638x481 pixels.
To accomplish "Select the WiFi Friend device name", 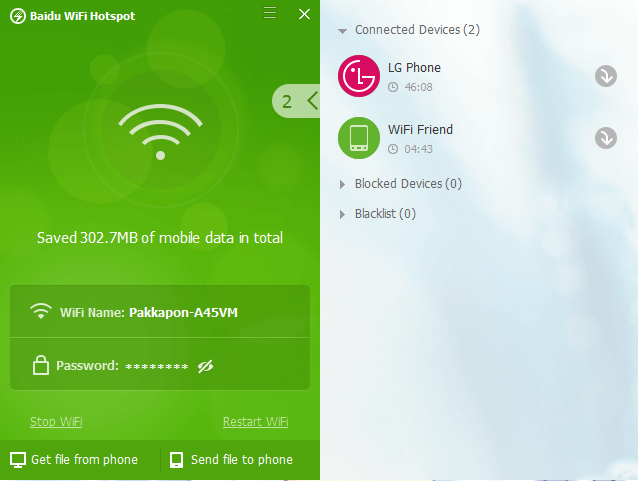I will click(x=420, y=129).
